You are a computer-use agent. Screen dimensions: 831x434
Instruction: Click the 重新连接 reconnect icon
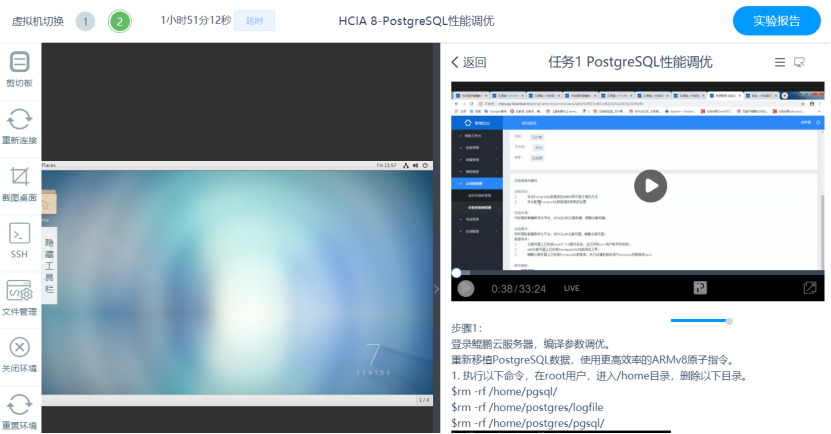[19, 123]
